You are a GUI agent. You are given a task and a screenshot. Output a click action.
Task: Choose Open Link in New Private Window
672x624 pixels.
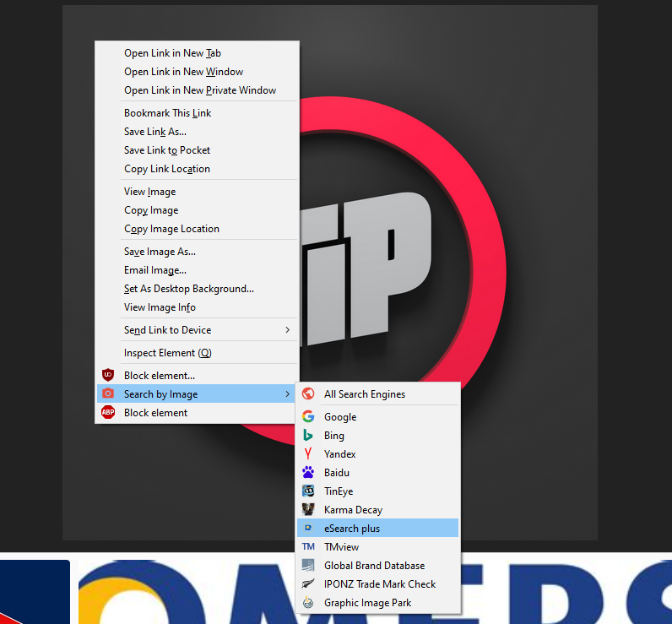(x=197, y=90)
